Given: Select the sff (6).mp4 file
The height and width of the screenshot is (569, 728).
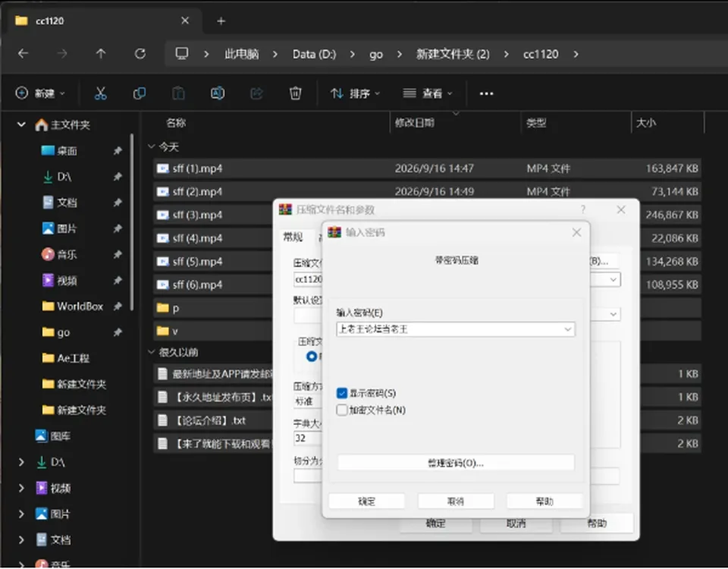Looking at the screenshot, I should (x=214, y=284).
